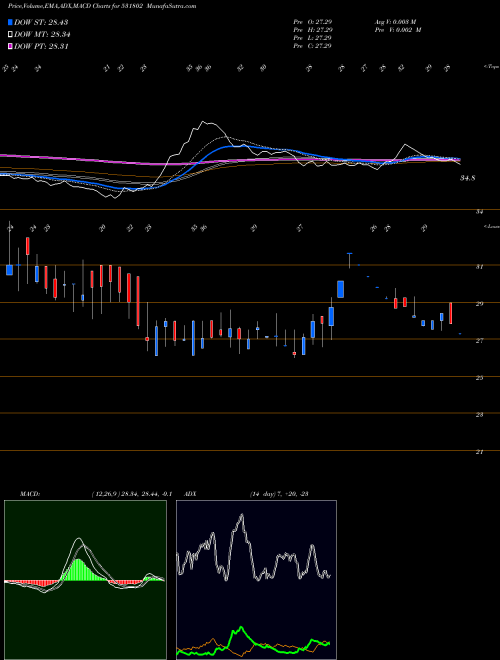Click the 21 price axis label
This screenshot has height=660, width=500.
point(479,452)
